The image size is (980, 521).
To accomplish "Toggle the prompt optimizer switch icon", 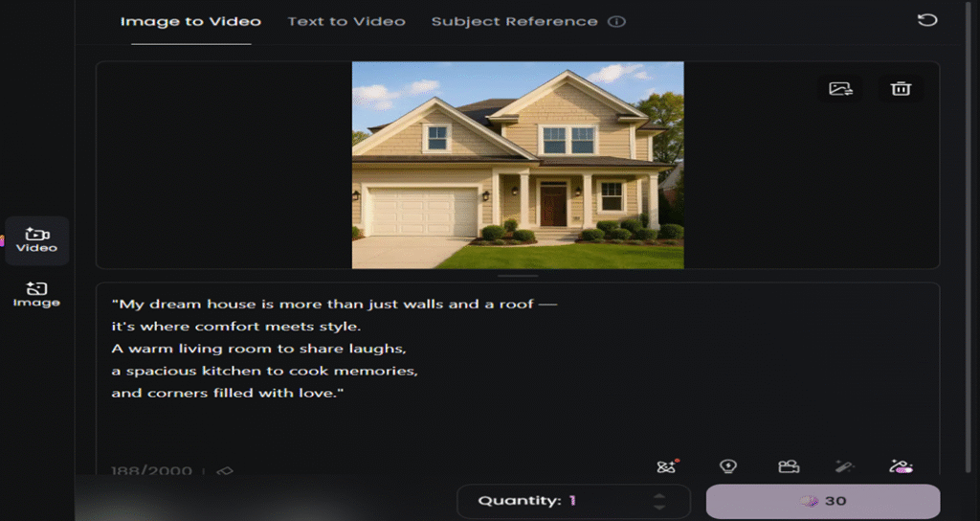I will [901, 466].
